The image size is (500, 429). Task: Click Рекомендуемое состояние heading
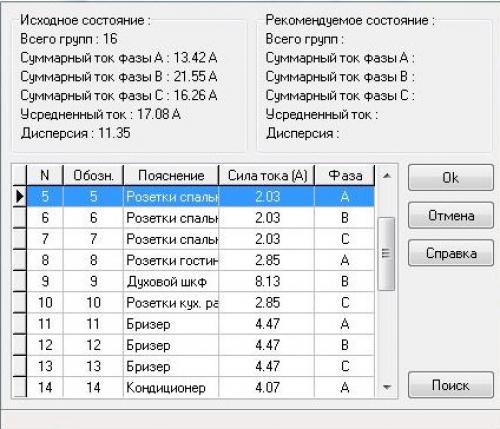[x=350, y=20]
